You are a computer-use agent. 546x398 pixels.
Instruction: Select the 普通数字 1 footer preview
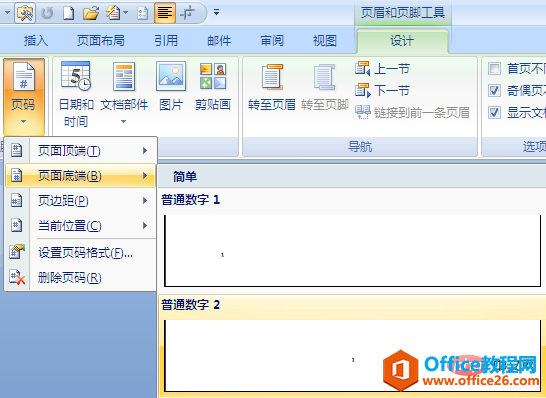coord(352,251)
